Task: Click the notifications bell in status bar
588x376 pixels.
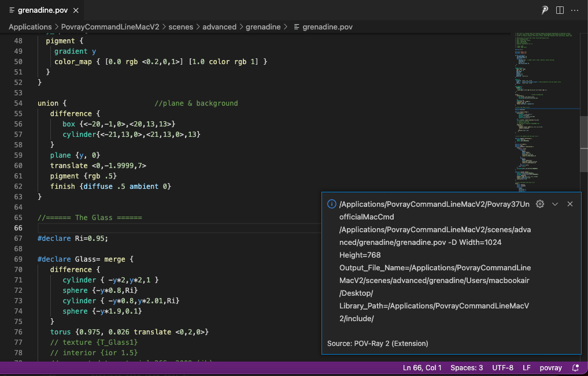Action: (575, 368)
